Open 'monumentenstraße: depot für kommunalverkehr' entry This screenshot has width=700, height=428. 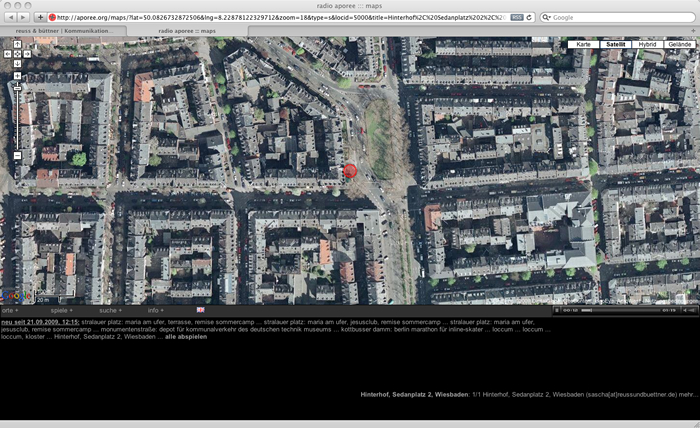[216, 329]
